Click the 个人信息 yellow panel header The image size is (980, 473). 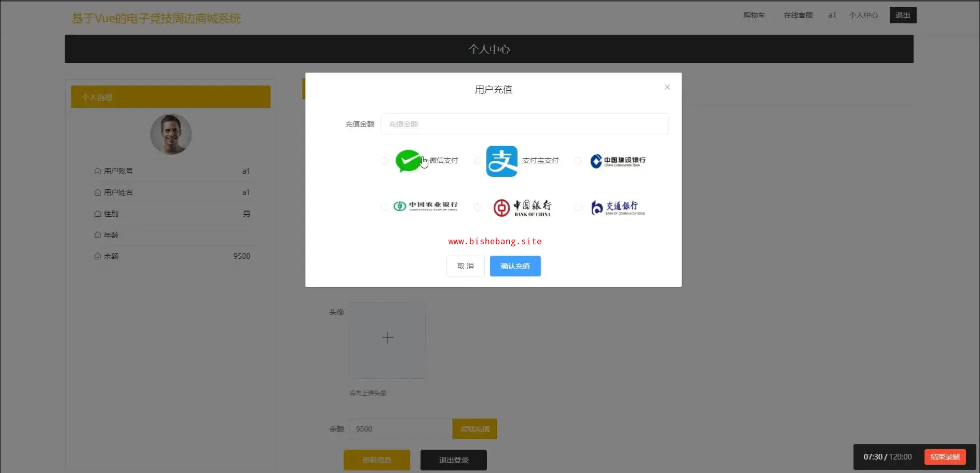click(171, 97)
